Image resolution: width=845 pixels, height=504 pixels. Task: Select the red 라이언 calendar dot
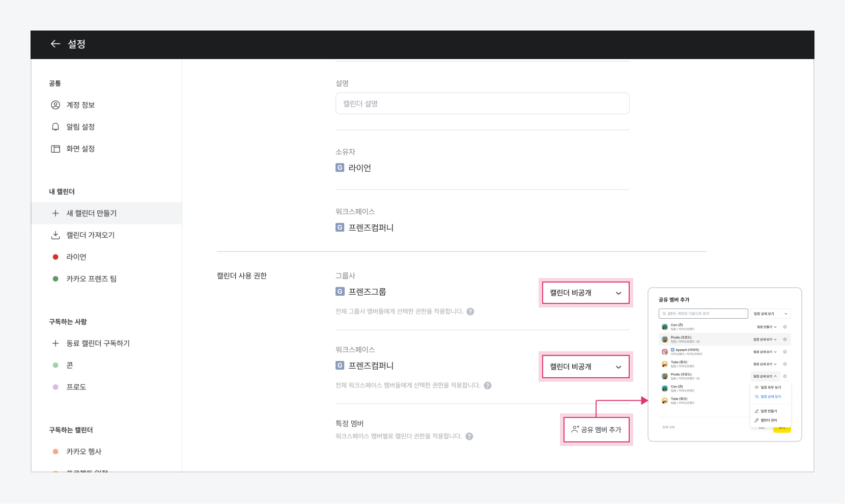point(55,257)
